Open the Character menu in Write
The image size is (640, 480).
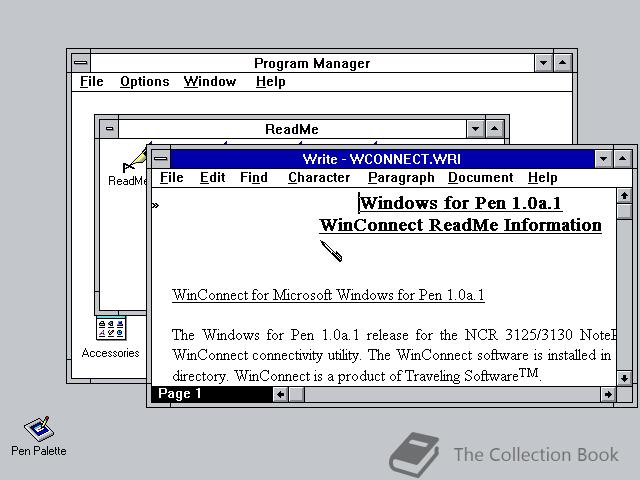click(319, 178)
